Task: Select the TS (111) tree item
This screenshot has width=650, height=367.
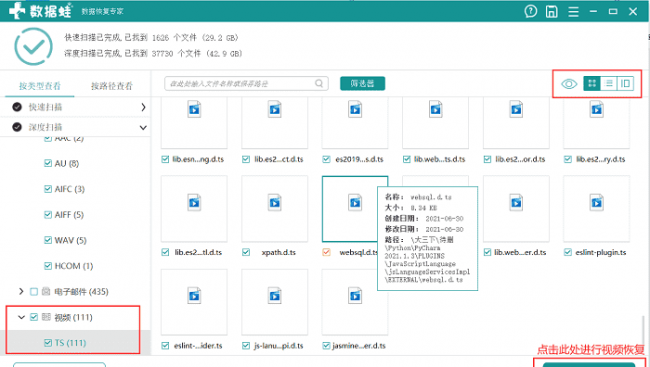Action: 70,343
